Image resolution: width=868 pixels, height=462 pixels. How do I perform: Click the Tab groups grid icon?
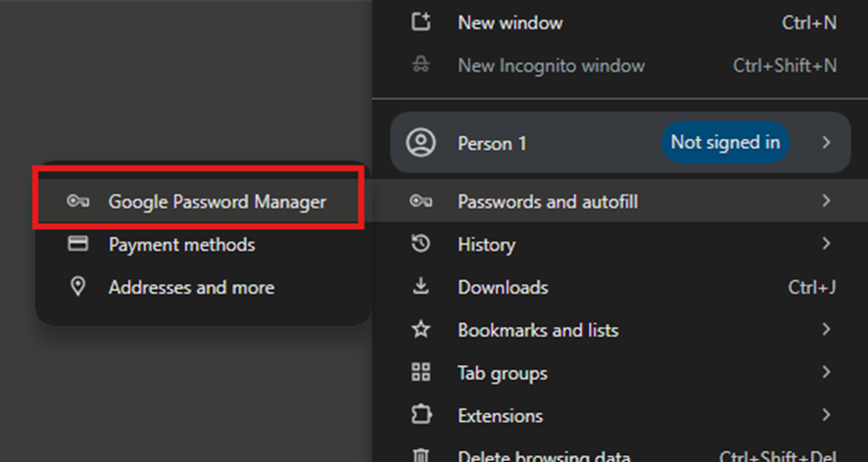(420, 372)
